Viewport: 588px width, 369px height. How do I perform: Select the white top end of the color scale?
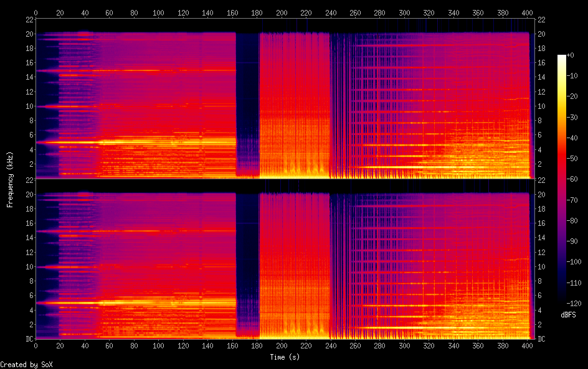(x=562, y=57)
